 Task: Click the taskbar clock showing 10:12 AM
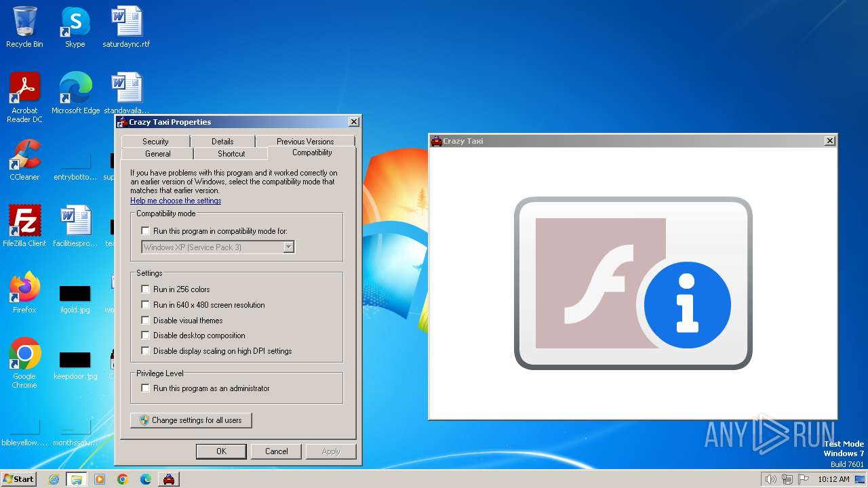(x=833, y=479)
